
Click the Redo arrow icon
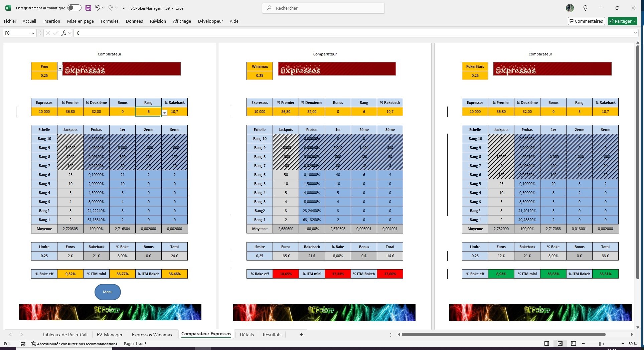(111, 8)
